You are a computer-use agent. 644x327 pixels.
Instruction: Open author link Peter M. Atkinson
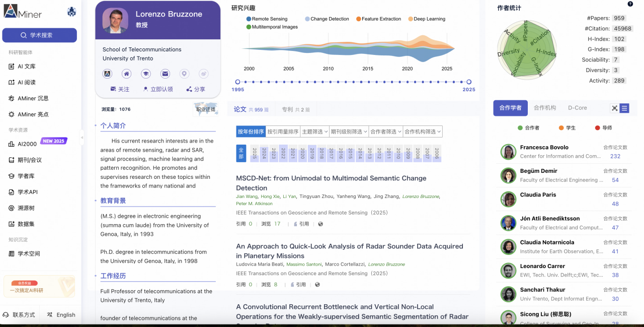[254, 204]
